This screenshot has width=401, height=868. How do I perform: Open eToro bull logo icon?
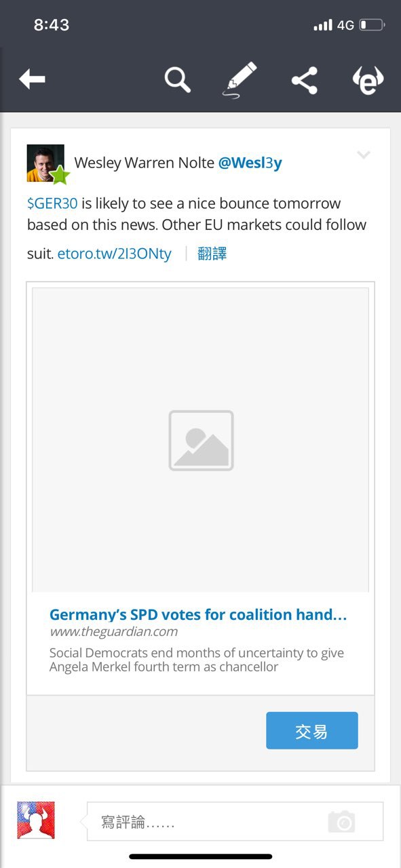[x=368, y=81]
